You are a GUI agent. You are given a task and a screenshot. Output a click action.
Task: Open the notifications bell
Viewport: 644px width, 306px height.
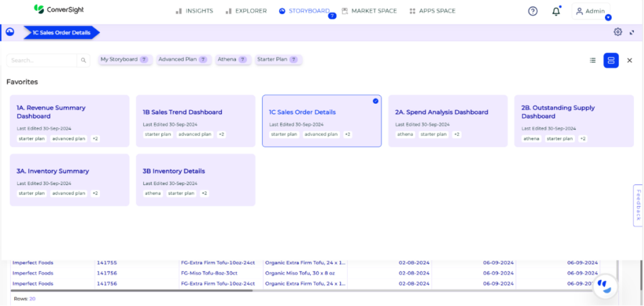[556, 11]
